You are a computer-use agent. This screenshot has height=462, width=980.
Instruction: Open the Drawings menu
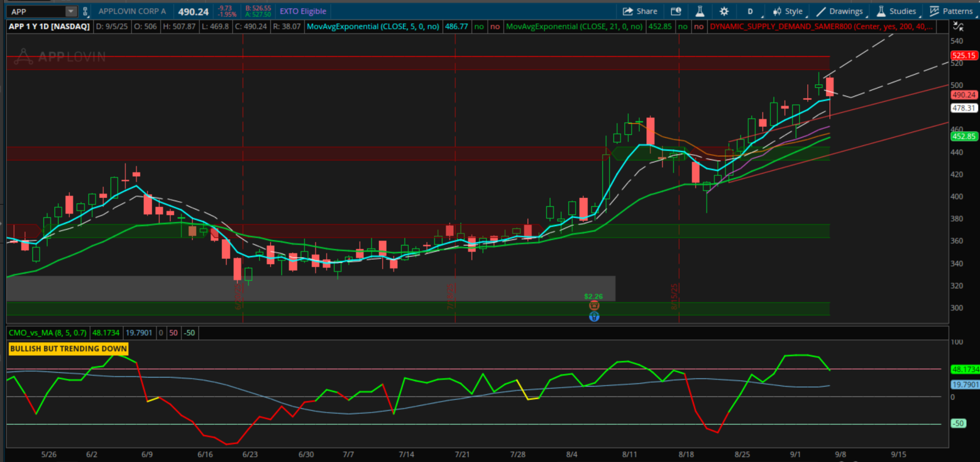point(840,11)
